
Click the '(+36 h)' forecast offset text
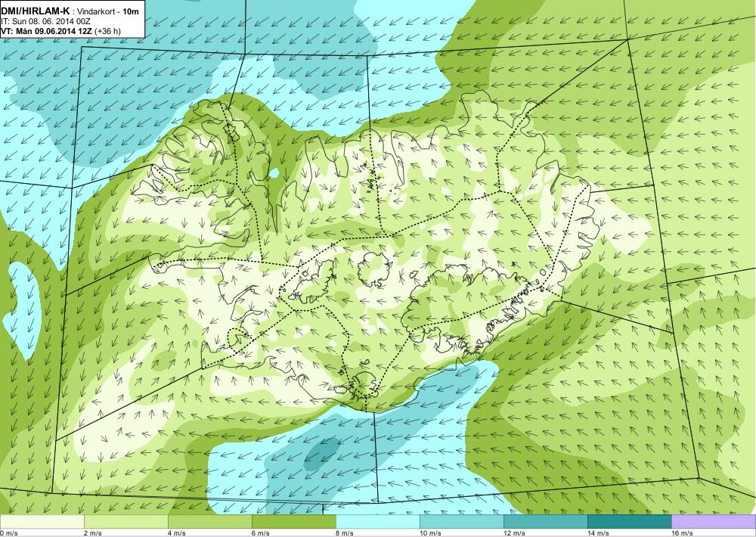tap(108, 31)
